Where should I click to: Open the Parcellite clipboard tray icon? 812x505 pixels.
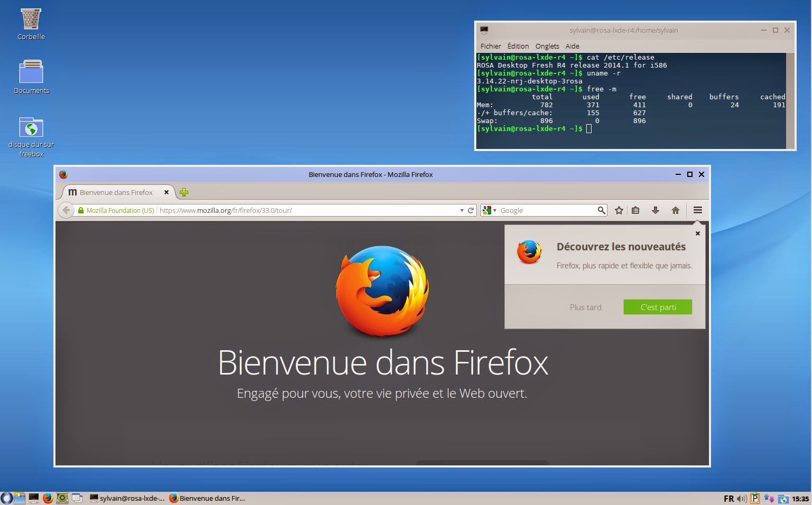pos(755,498)
